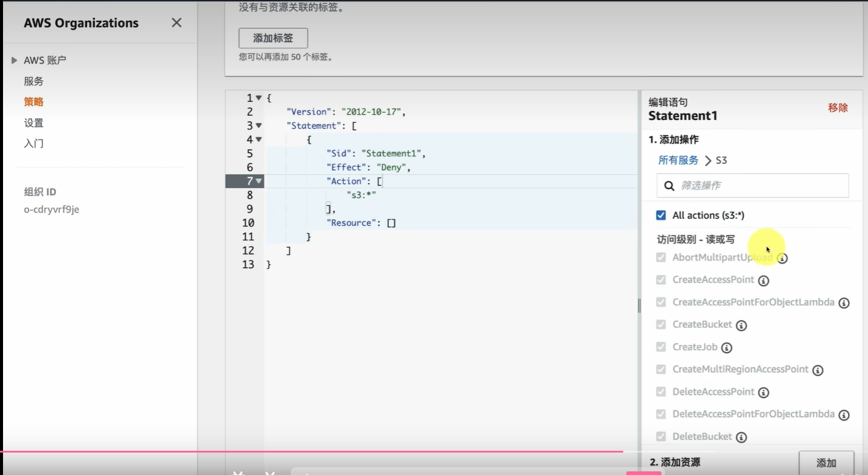This screenshot has height=475, width=868.
Task: Open info icon for DeleteBucket
Action: coord(741,437)
